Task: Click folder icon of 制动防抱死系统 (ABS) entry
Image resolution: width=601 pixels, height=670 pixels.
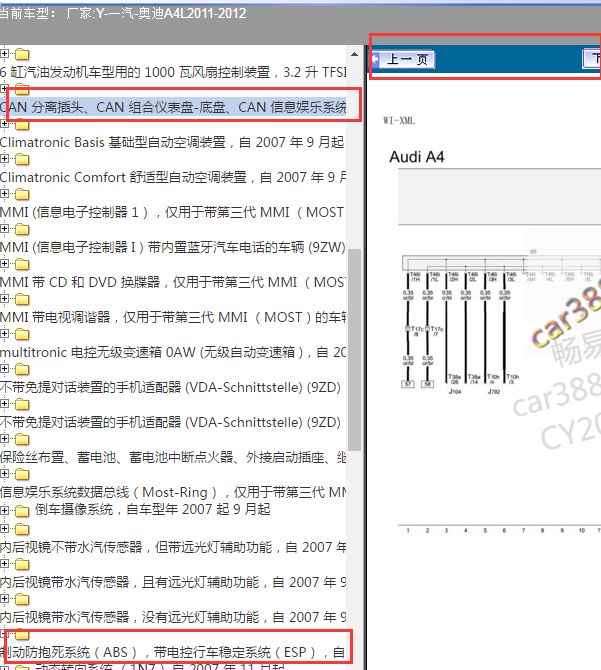Action: coord(22,635)
